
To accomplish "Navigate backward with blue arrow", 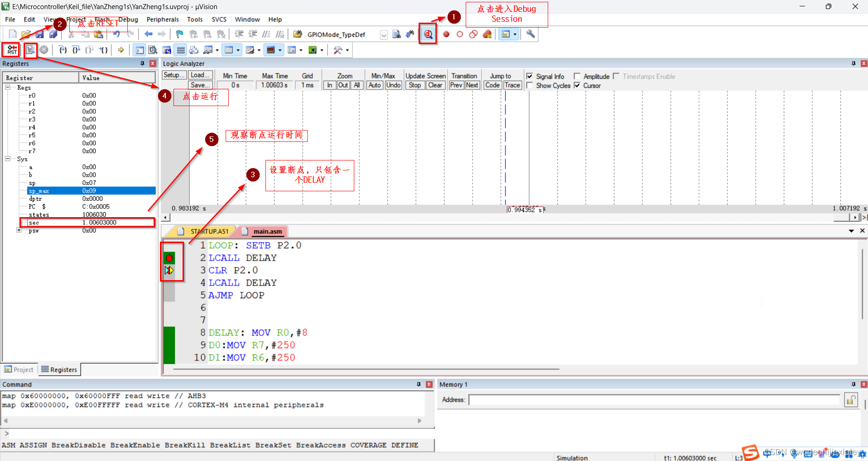I will point(148,34).
